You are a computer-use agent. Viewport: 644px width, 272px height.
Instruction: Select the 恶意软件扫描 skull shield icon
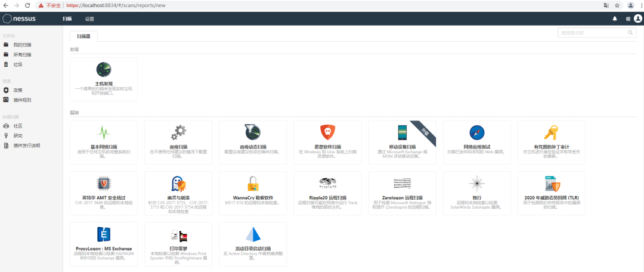[328, 132]
